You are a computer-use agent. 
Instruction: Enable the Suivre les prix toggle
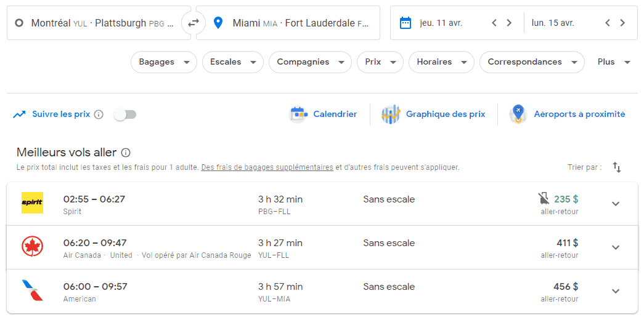(125, 114)
